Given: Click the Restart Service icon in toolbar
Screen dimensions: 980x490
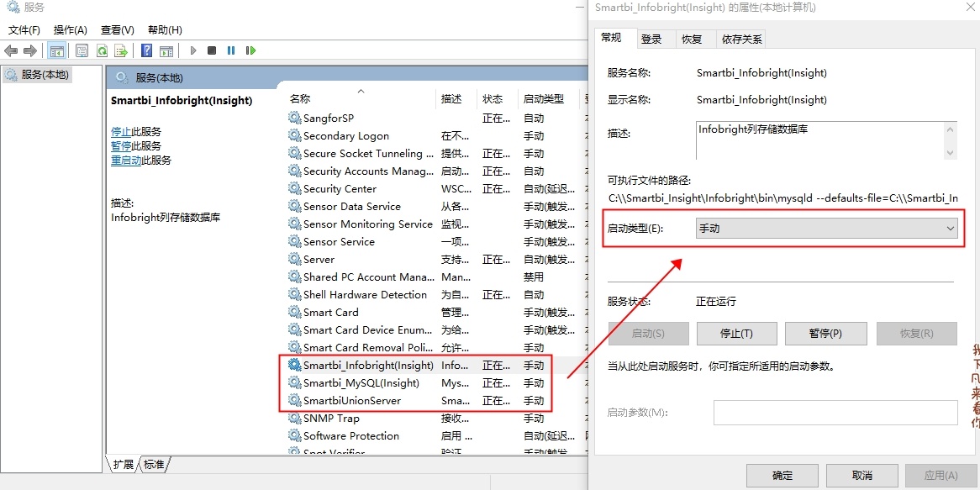Looking at the screenshot, I should pos(250,50).
